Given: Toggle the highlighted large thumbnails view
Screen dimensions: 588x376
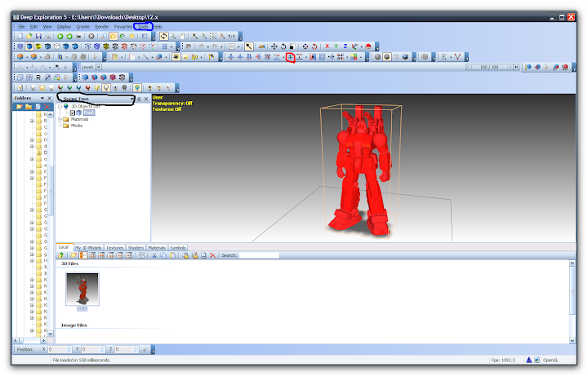Looking at the screenshot, I should pyautogui.click(x=83, y=255).
